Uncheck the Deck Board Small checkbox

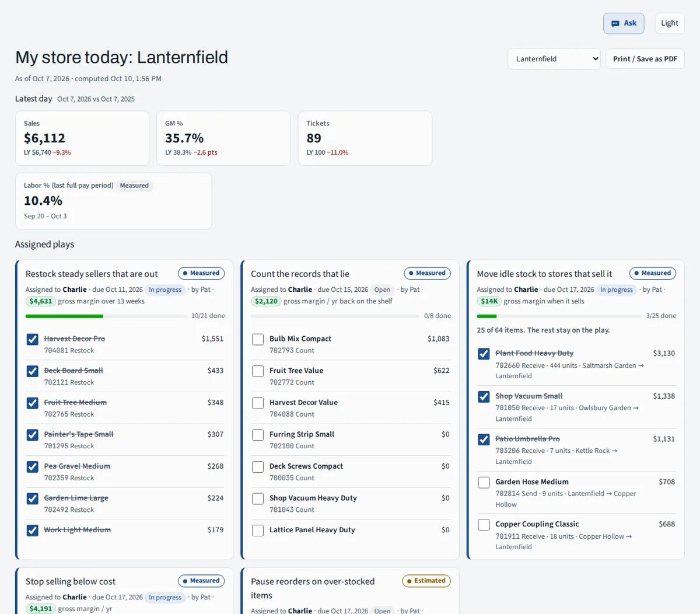(33, 371)
